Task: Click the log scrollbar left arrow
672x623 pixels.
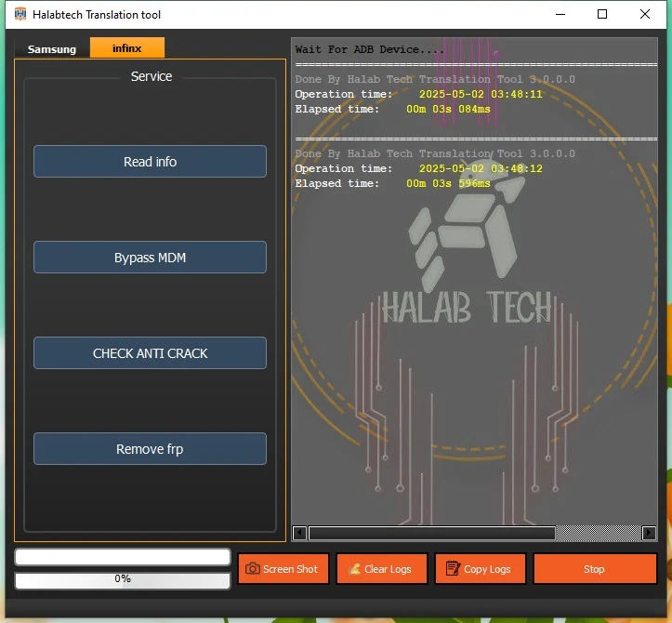Action: (x=299, y=533)
